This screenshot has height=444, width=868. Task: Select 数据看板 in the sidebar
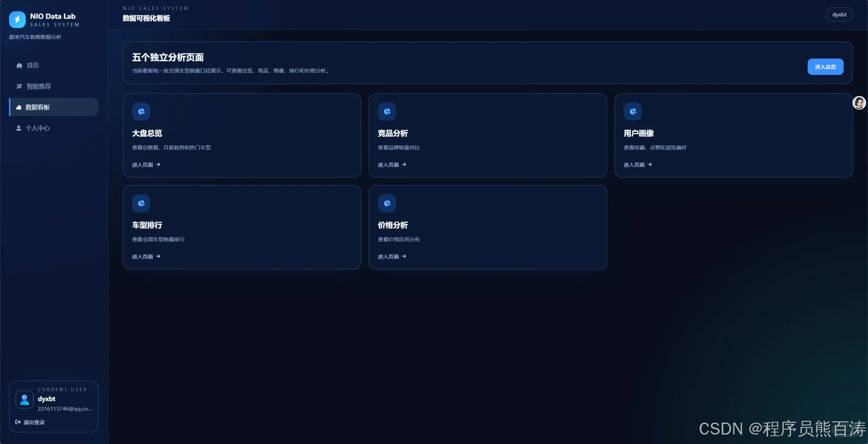pyautogui.click(x=53, y=107)
